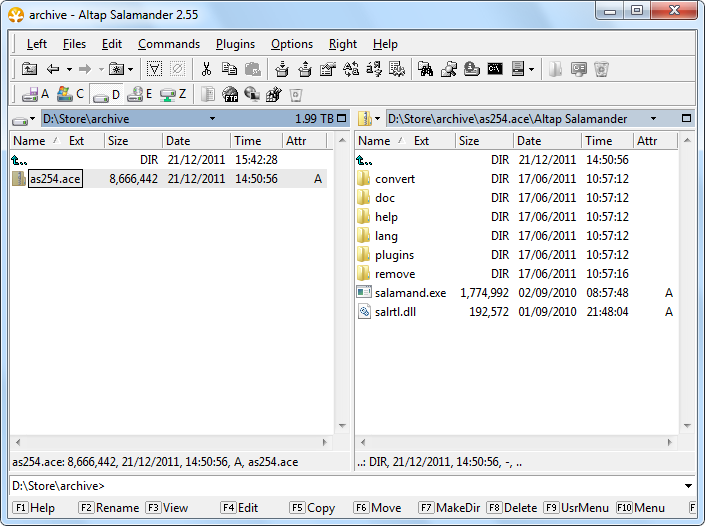Open the hot paths folder icon
Image resolution: width=705 pixels, height=526 pixels.
pos(116,69)
